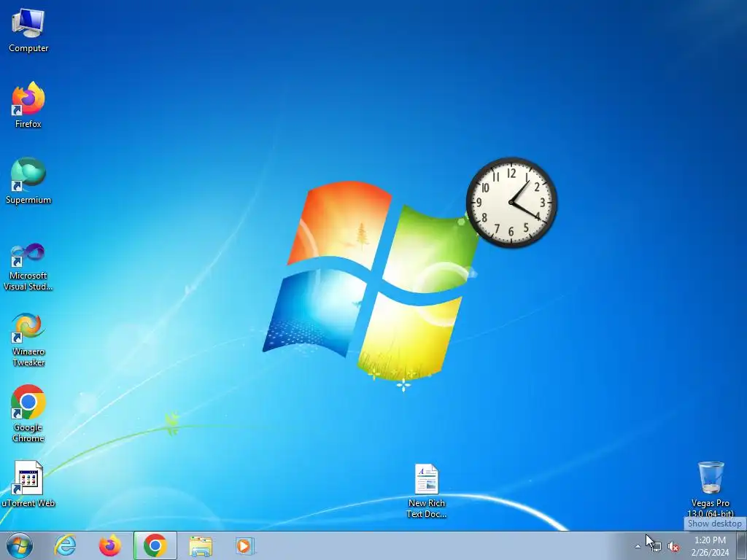Open the network status tray icon
The width and height of the screenshot is (747, 560).
click(656, 547)
